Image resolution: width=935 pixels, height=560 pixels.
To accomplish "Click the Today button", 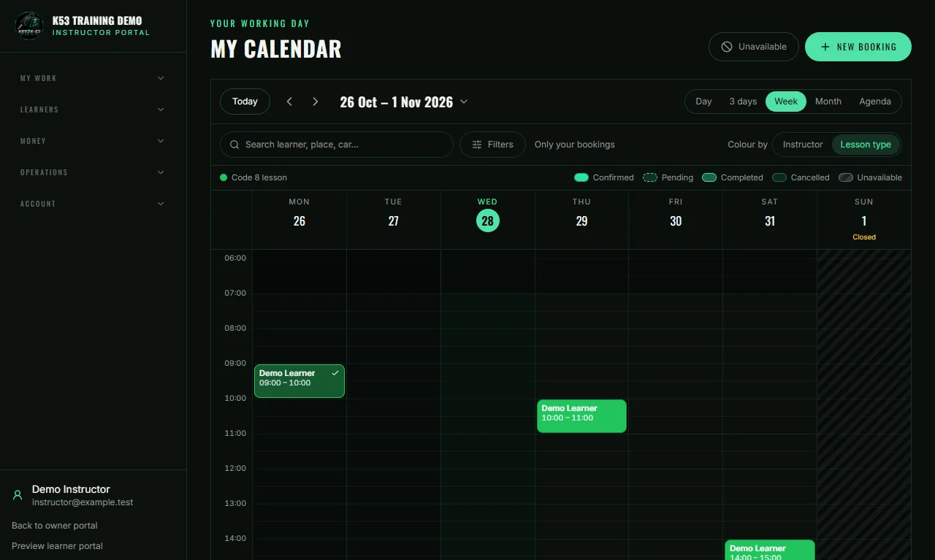I will (x=245, y=101).
